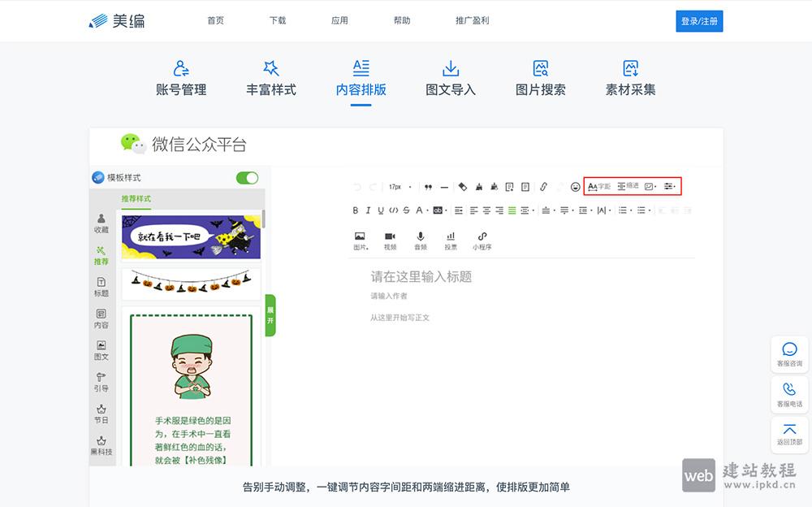Insert an emoji from the toolbar
Viewport: 812px width, 507px height.
574,186
